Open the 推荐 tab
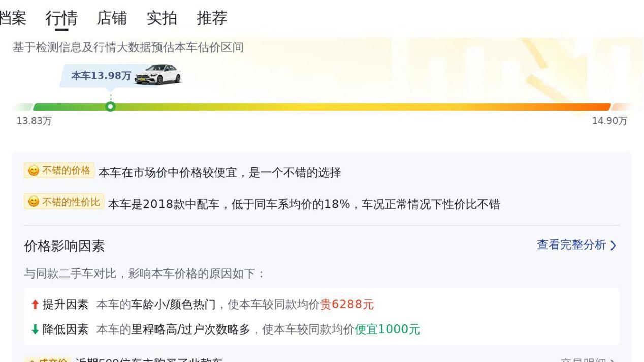Viewport: 644px width, 362px height. coord(212,18)
